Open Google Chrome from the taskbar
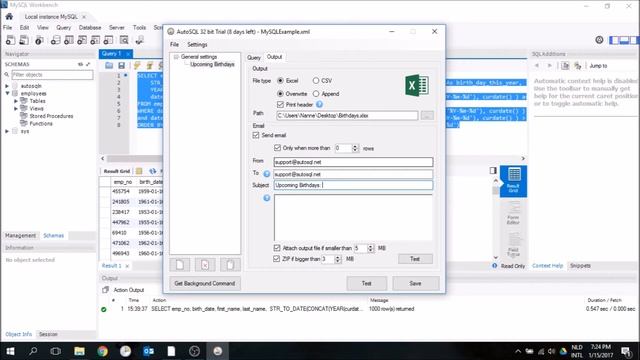The image size is (640, 360). [x=103, y=351]
